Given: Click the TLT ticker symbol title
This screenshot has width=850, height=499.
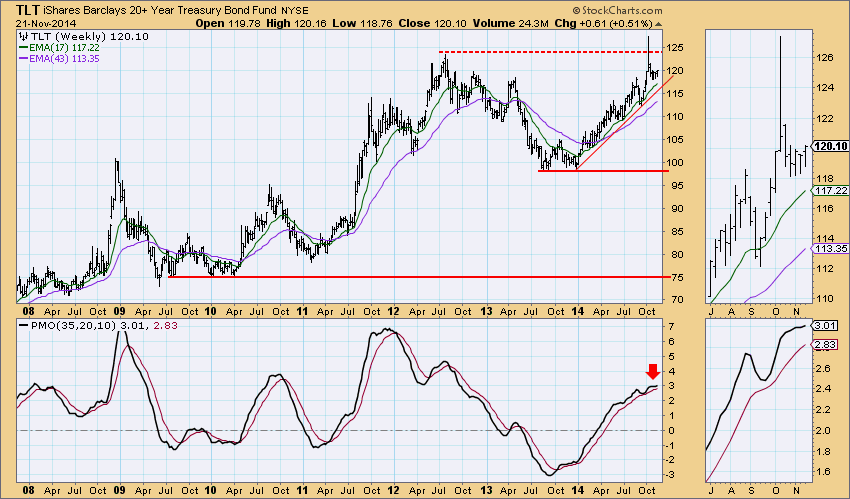Looking at the screenshot, I should pyautogui.click(x=27, y=10).
